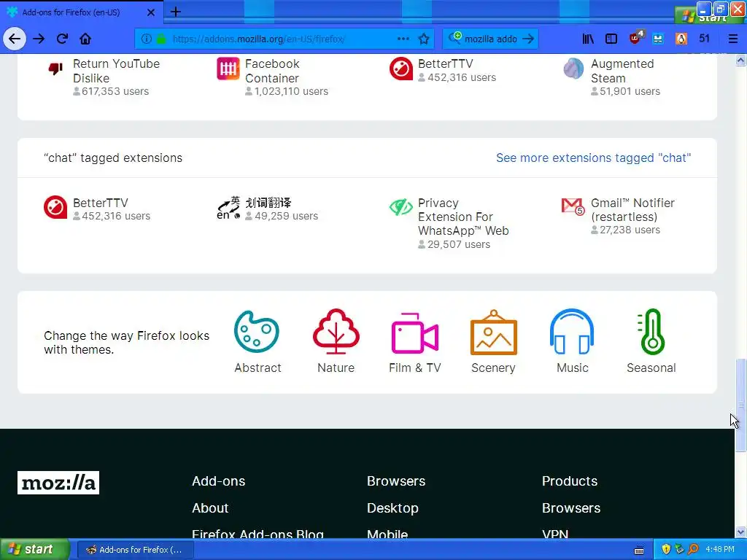Bookmark this page with the star
Viewport: 747px width, 560px height.
(x=424, y=39)
